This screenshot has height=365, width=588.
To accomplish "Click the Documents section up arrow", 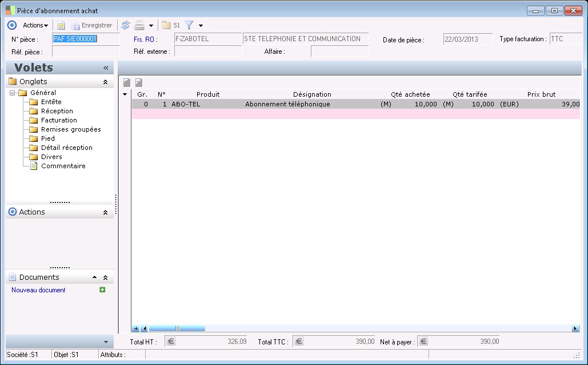I will click(x=94, y=277).
